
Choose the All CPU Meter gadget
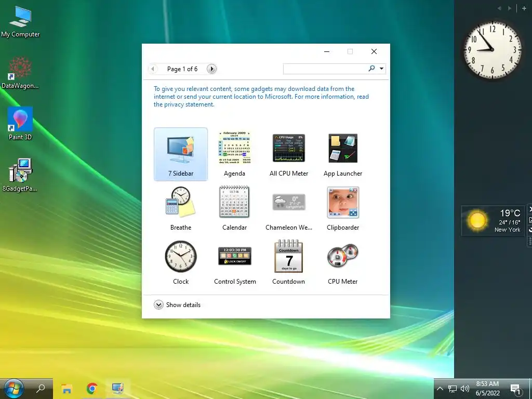(x=289, y=154)
